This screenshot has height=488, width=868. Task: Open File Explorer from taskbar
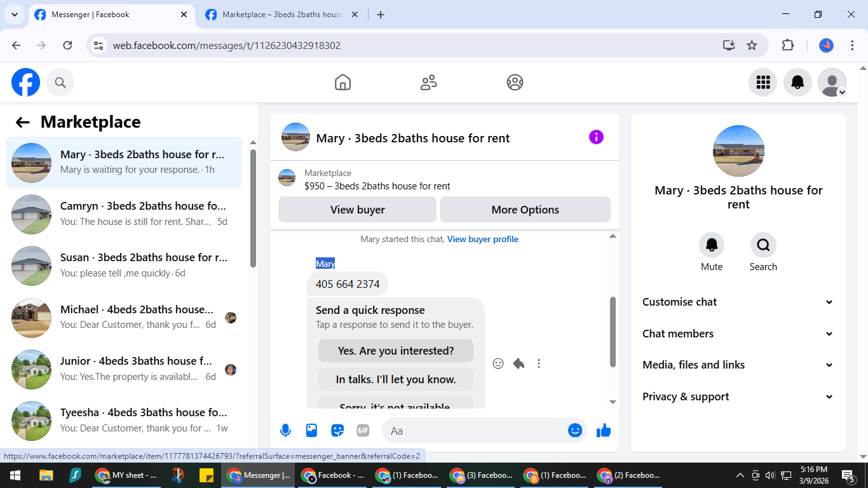point(46,475)
